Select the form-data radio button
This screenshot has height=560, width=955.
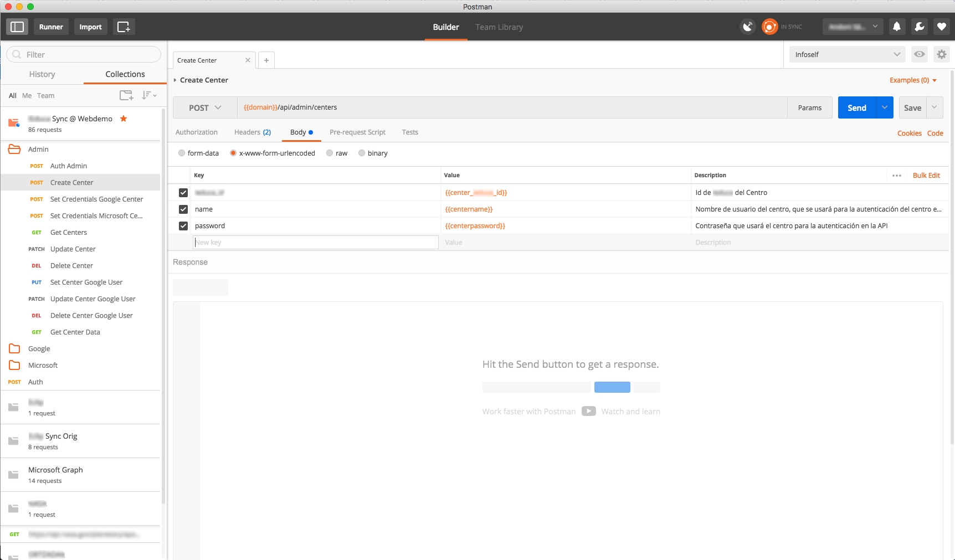click(x=182, y=153)
